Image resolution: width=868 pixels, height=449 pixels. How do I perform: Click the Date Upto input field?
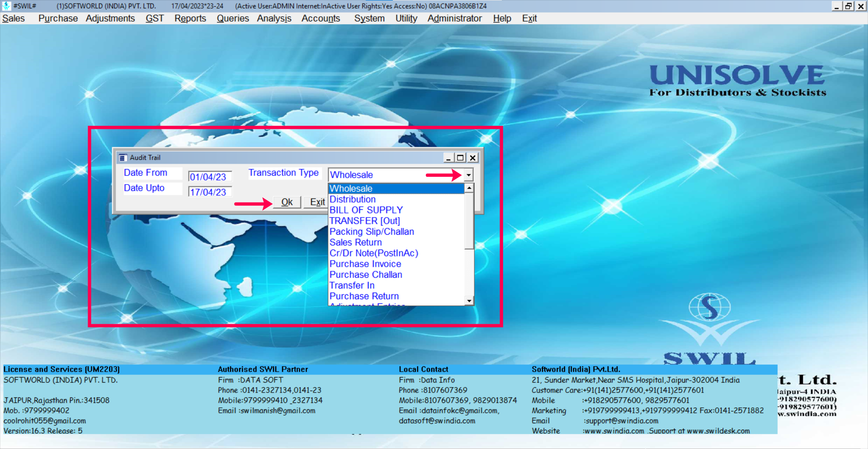click(210, 192)
